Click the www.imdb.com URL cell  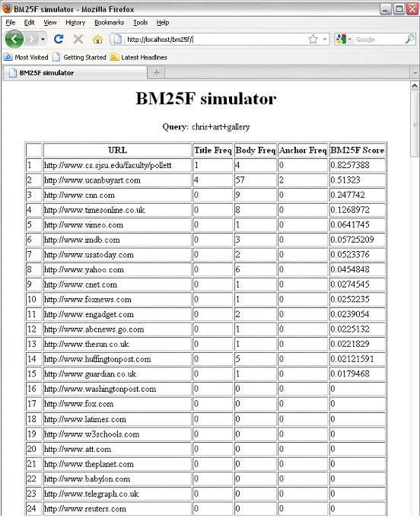[117, 240]
